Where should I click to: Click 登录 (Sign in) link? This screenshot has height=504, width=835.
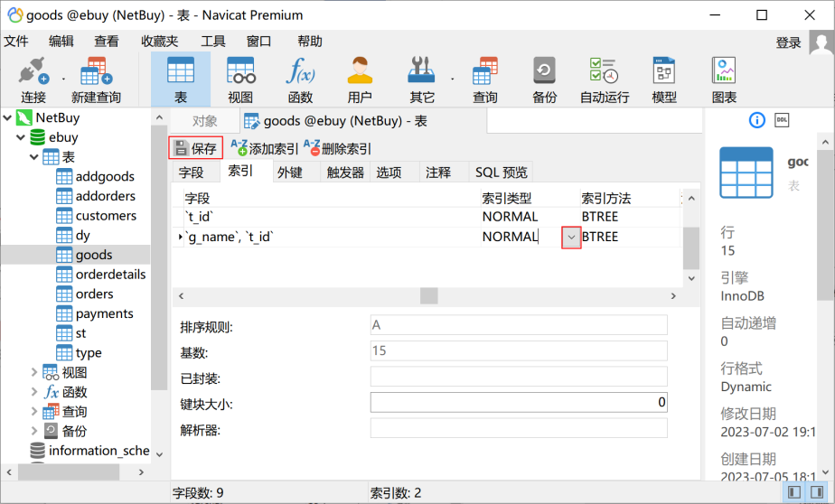tap(789, 42)
